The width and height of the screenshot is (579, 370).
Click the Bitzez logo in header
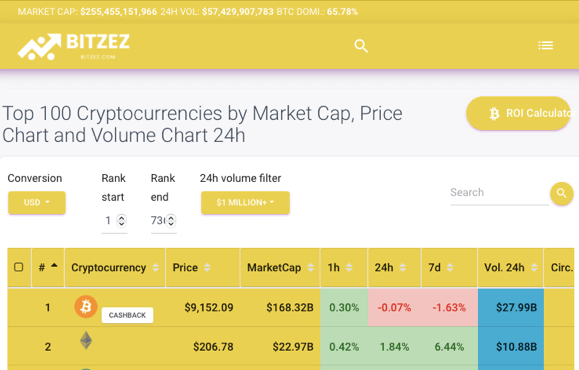[74, 46]
